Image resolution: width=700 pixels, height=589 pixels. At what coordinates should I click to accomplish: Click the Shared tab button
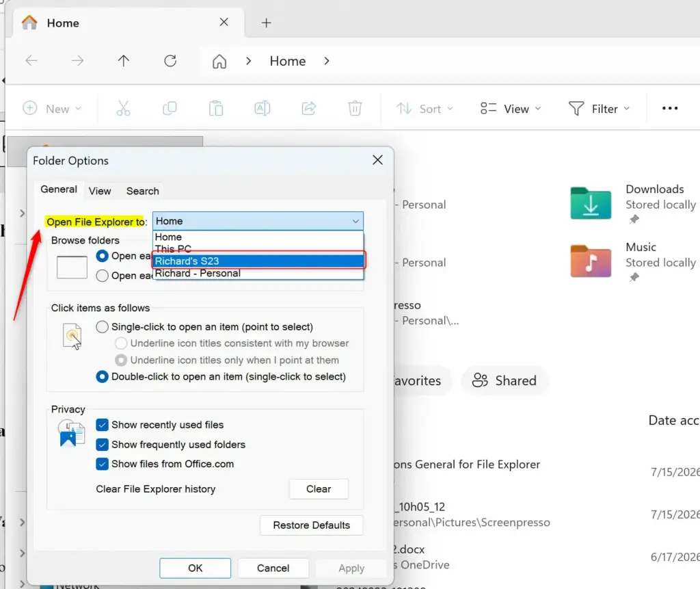pos(504,381)
